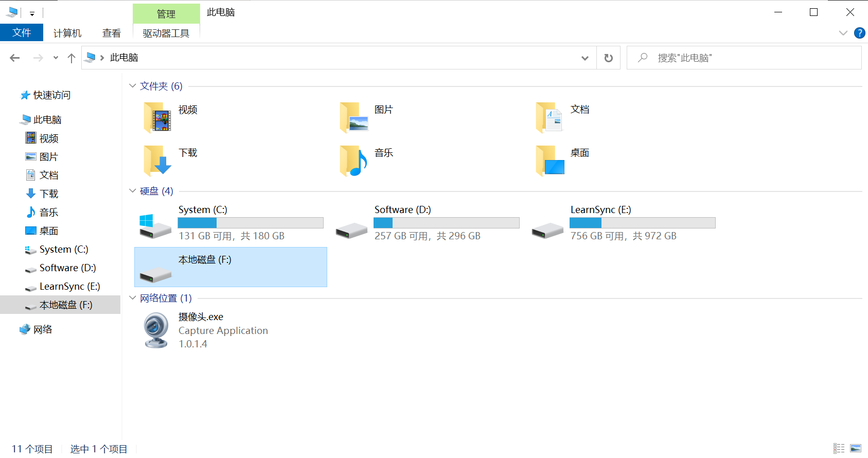Open the 音乐 folder in main pane
The height and width of the screenshot is (458, 868).
tap(353, 161)
